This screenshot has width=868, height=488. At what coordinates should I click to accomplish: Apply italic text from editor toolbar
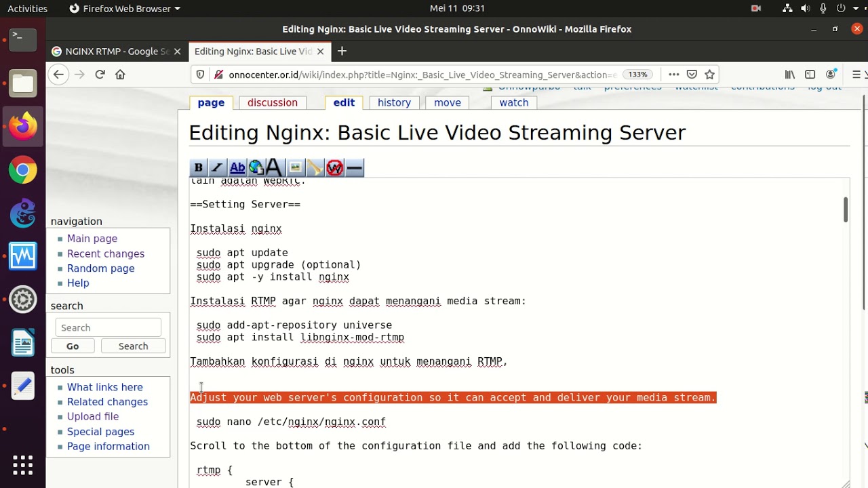point(217,168)
